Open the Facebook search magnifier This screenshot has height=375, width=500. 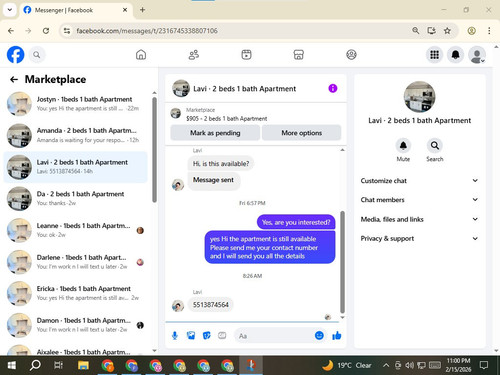(x=37, y=55)
